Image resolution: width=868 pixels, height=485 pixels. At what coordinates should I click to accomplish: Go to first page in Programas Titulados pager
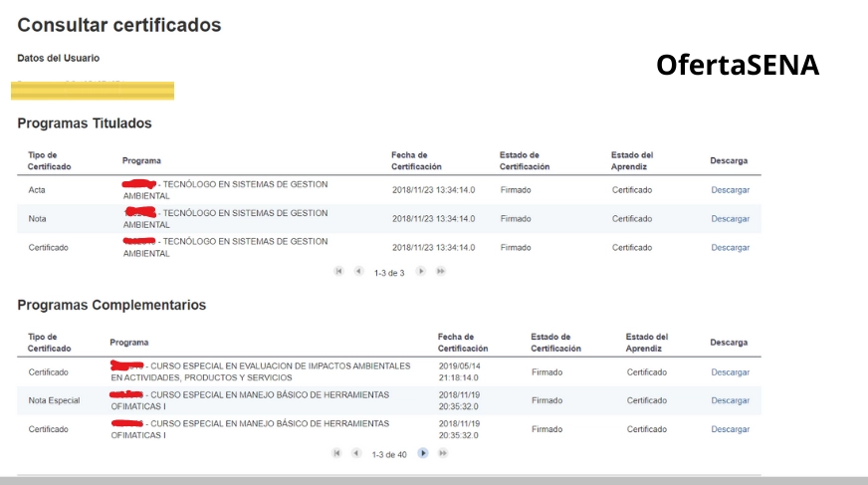(338, 271)
